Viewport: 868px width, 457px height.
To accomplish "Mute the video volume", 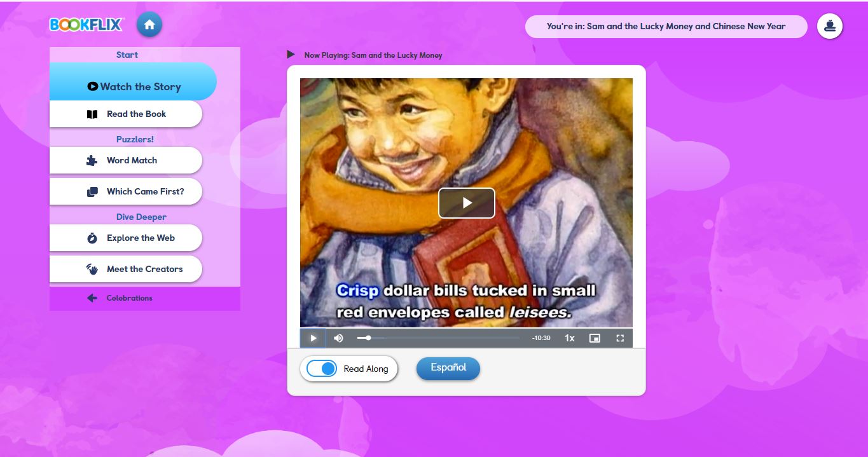I will click(x=338, y=338).
